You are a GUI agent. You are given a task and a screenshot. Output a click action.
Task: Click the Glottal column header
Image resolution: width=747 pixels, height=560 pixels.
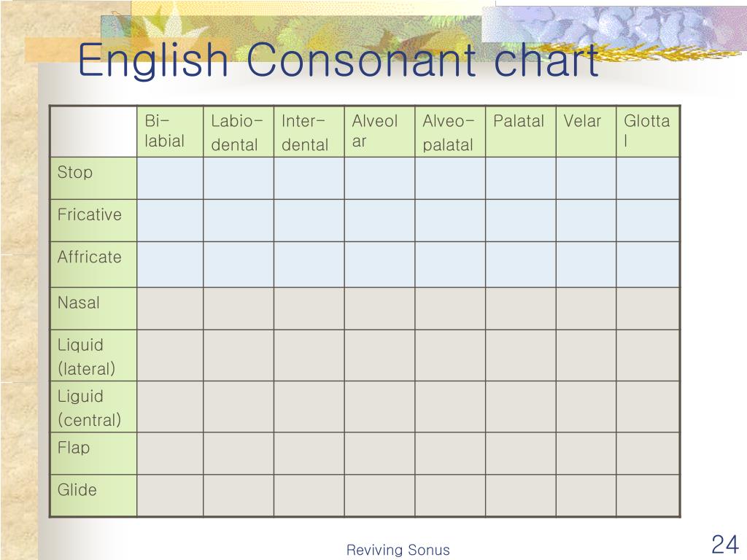[x=648, y=131]
